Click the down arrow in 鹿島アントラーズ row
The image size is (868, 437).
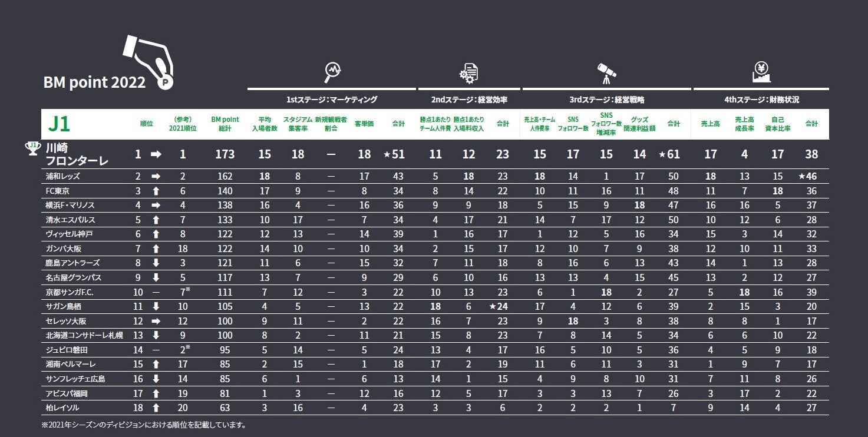click(156, 263)
